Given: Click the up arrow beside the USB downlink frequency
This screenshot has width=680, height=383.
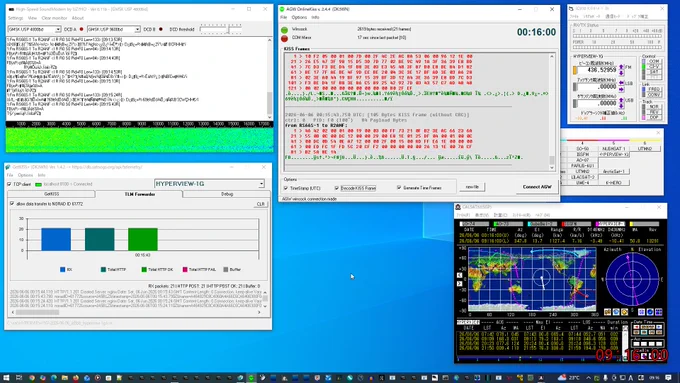Looking at the screenshot, I should point(621,100).
